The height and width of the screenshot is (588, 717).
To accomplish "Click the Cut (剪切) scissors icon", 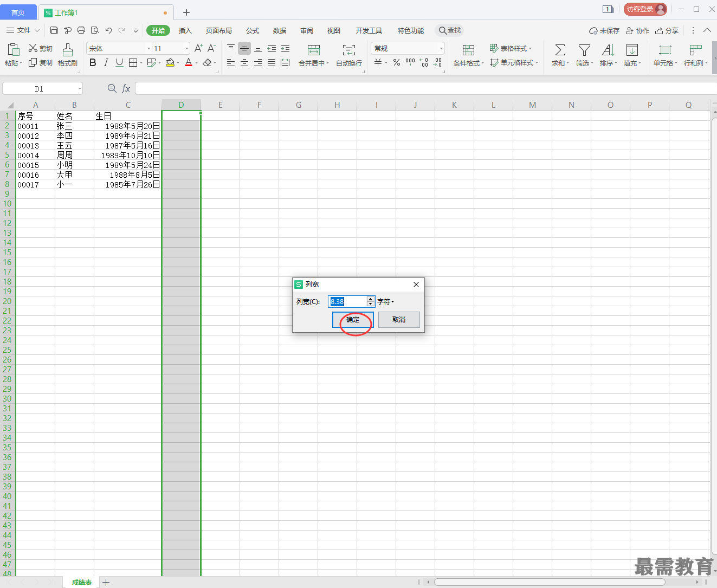I will point(33,48).
